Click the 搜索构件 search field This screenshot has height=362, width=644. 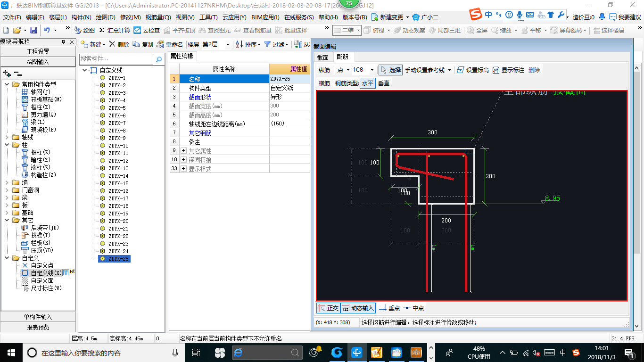pos(116,59)
